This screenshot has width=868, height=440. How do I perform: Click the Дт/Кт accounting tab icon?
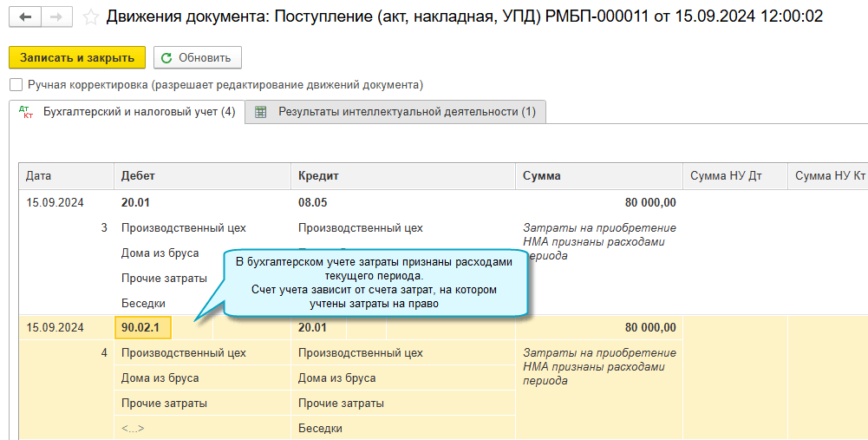tap(25, 113)
